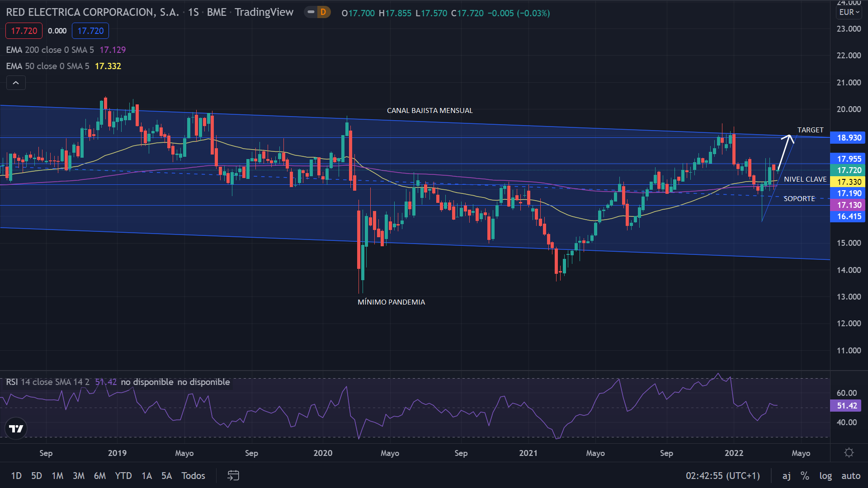868x488 pixels.
Task: Click the MÍNIMO PANDEMIA text annotation
Action: 391,302
